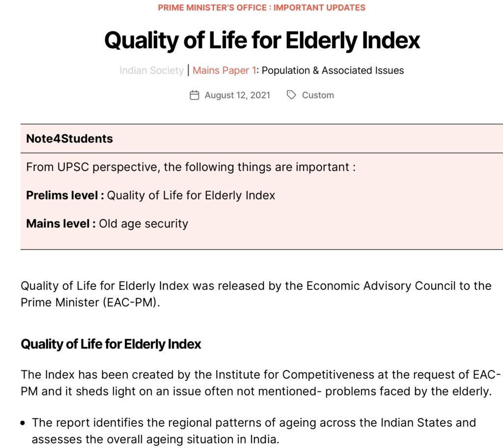Open the Custom tag link

(318, 95)
